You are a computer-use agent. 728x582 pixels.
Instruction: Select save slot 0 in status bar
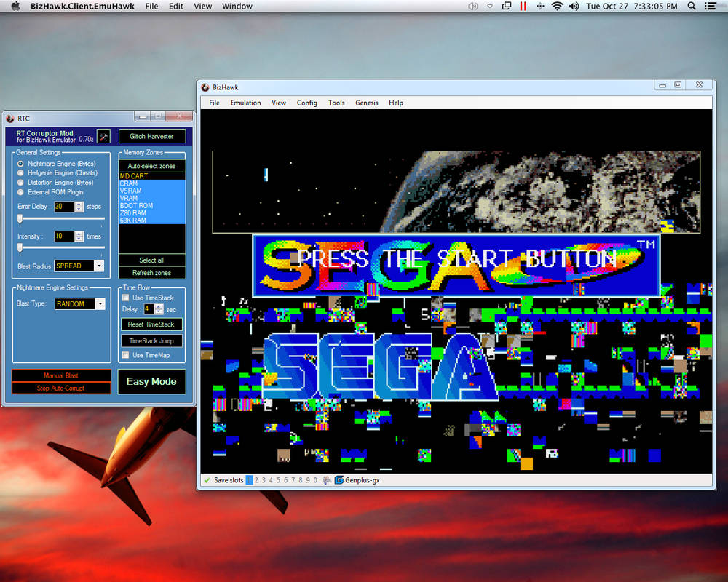point(315,480)
